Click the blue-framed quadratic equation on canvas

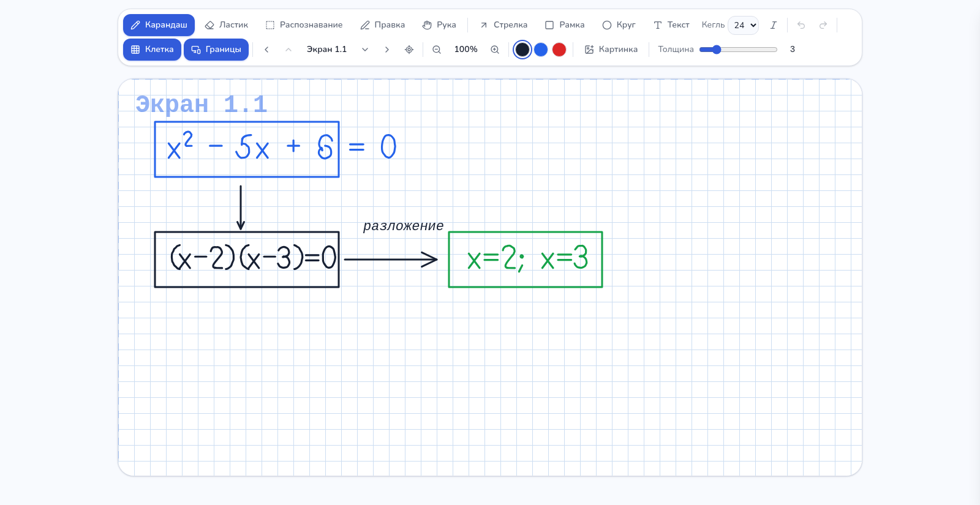coord(247,149)
